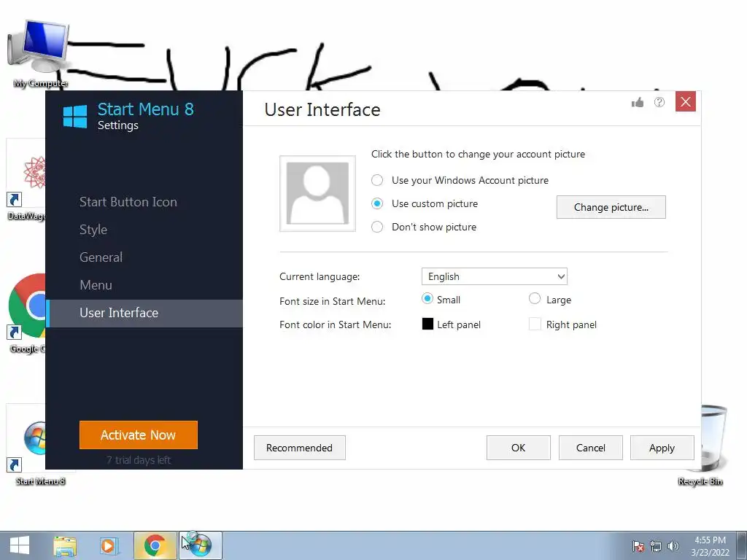Select User Interface in the sidebar
Image resolution: width=747 pixels, height=560 pixels.
144,313
